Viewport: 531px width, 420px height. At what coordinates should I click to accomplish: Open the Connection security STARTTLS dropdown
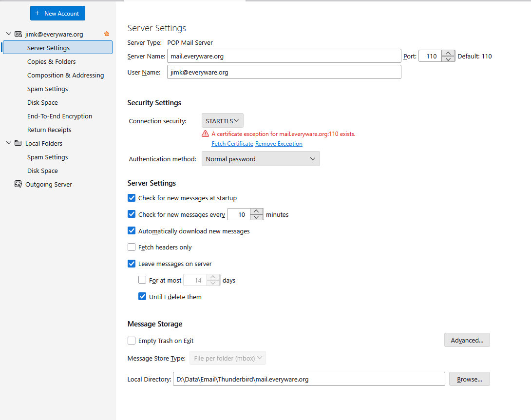coord(222,120)
